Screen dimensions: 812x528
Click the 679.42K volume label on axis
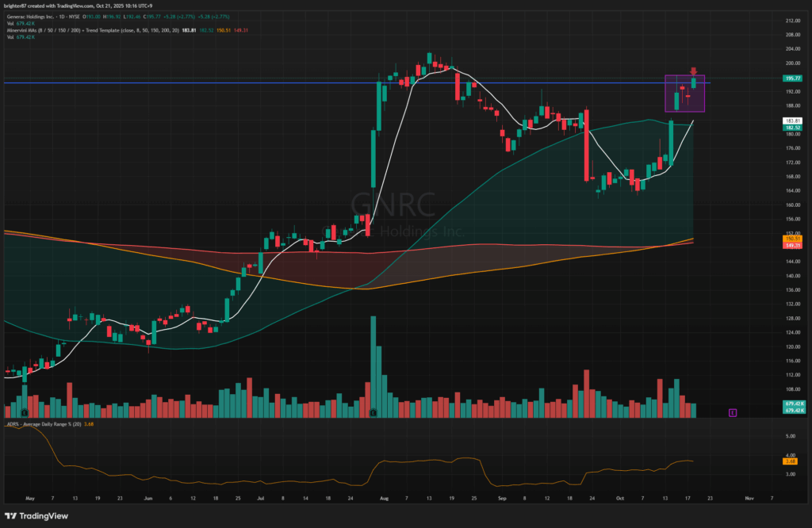(x=790, y=404)
